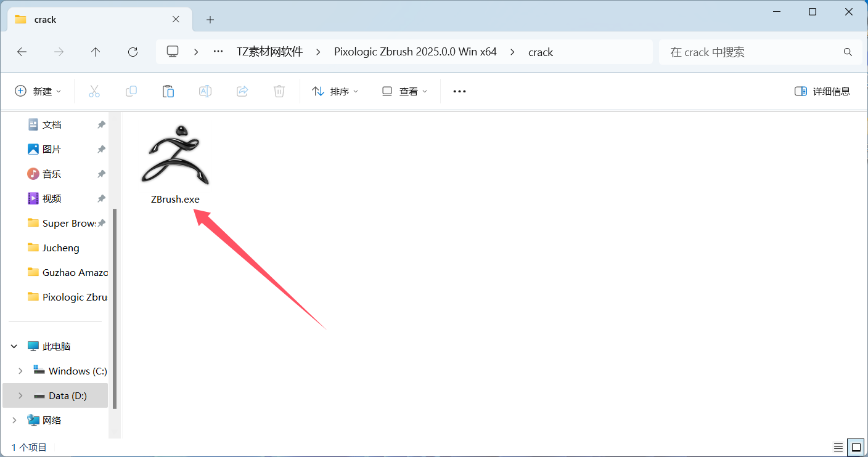Open 文档 in the sidebar
Image resolution: width=868 pixels, height=457 pixels.
(52, 124)
